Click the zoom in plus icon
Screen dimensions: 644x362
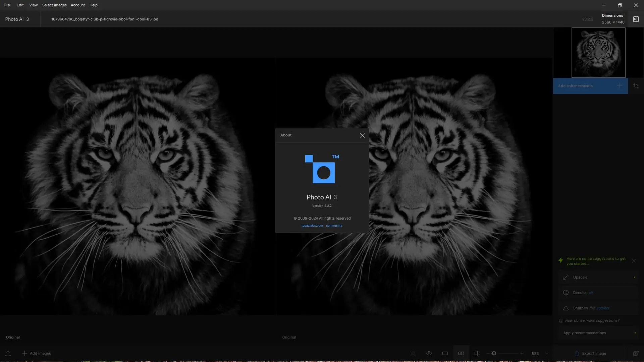[522, 353]
